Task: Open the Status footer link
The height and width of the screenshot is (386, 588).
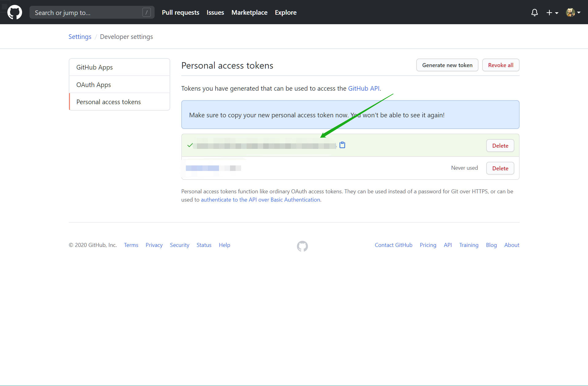Action: [204, 245]
